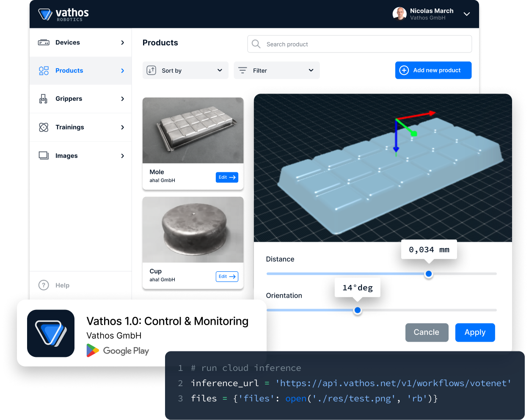The height and width of the screenshot is (420, 529).
Task: Click the Filter lines icon
Action: [x=242, y=70]
